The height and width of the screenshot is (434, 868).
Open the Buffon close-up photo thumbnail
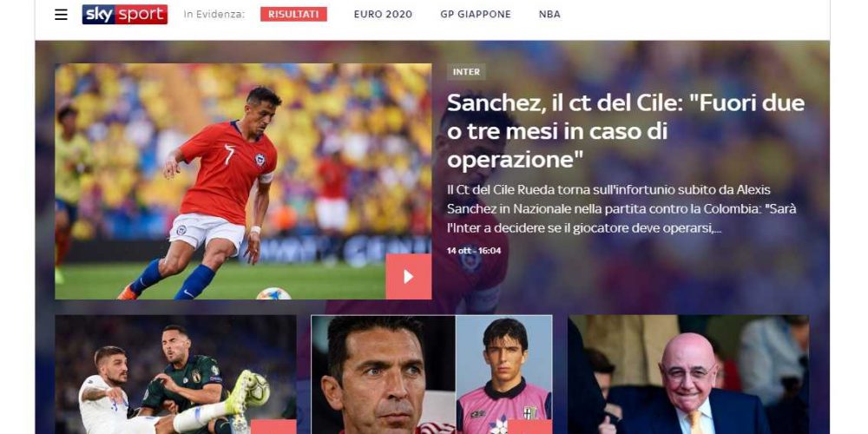pyautogui.click(x=383, y=375)
